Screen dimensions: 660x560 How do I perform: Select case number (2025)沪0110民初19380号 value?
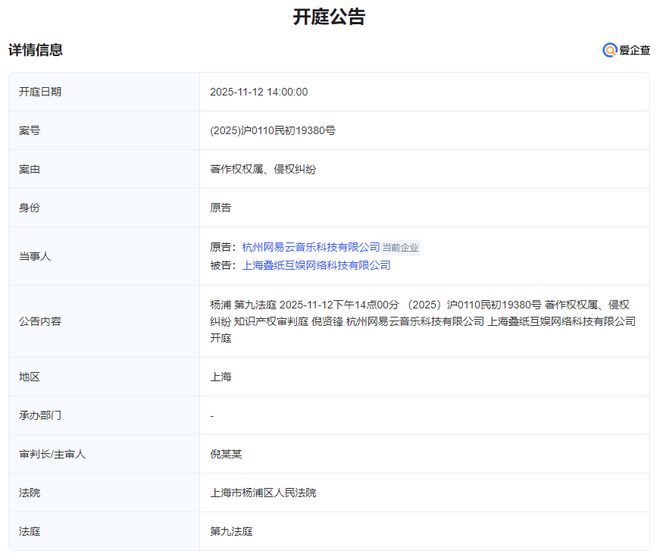272,131
